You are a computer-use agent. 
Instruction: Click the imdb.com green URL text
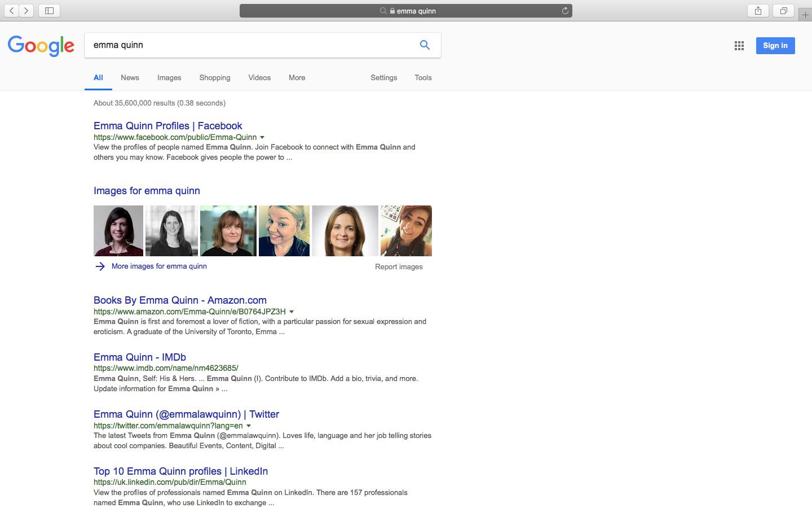tap(166, 368)
